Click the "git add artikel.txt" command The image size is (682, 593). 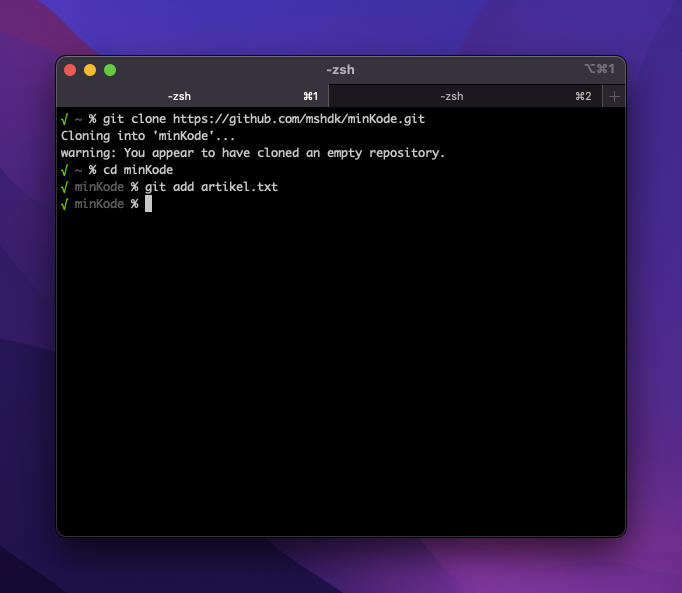tap(211, 187)
